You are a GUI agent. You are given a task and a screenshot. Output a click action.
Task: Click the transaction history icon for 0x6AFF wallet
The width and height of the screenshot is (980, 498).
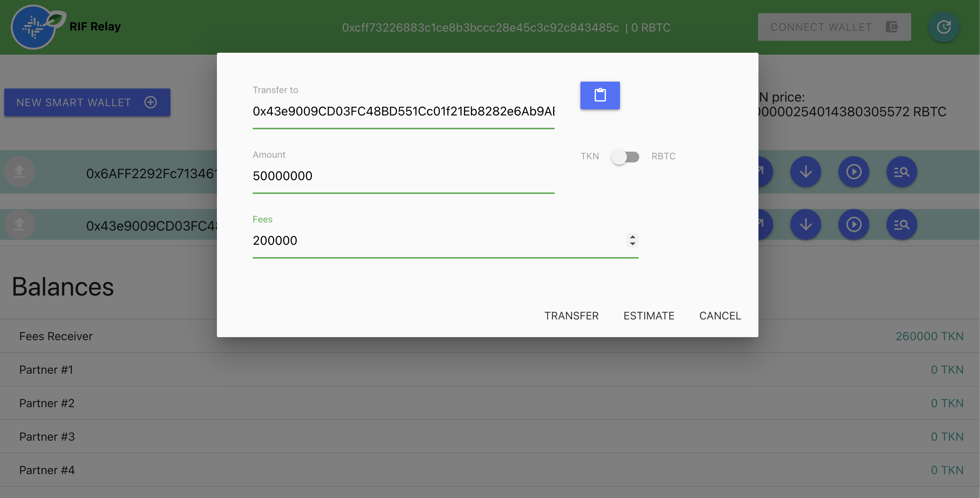(901, 172)
